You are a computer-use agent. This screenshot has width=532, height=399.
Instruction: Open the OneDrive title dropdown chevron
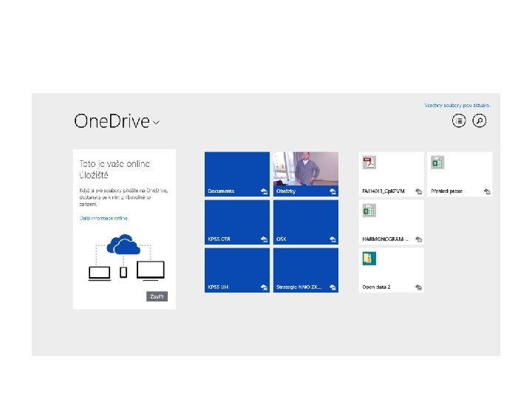(156, 123)
